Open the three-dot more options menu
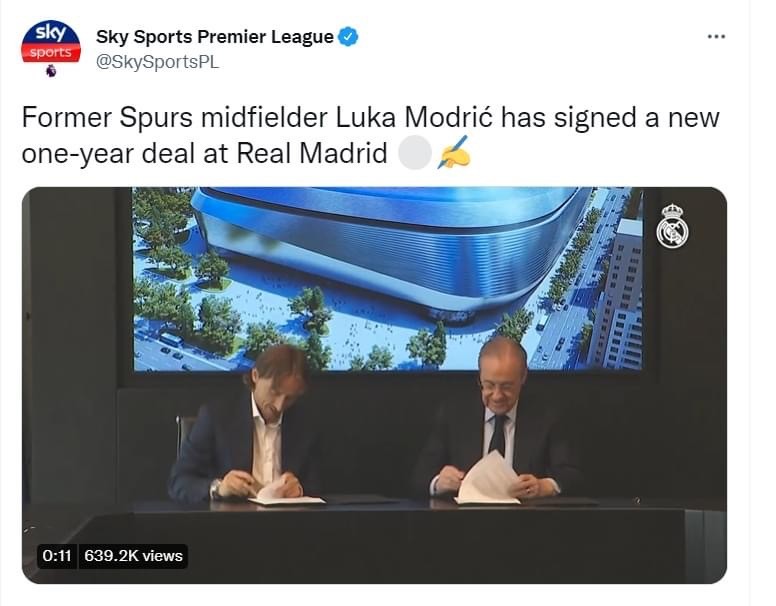The image size is (776, 606). [x=716, y=36]
